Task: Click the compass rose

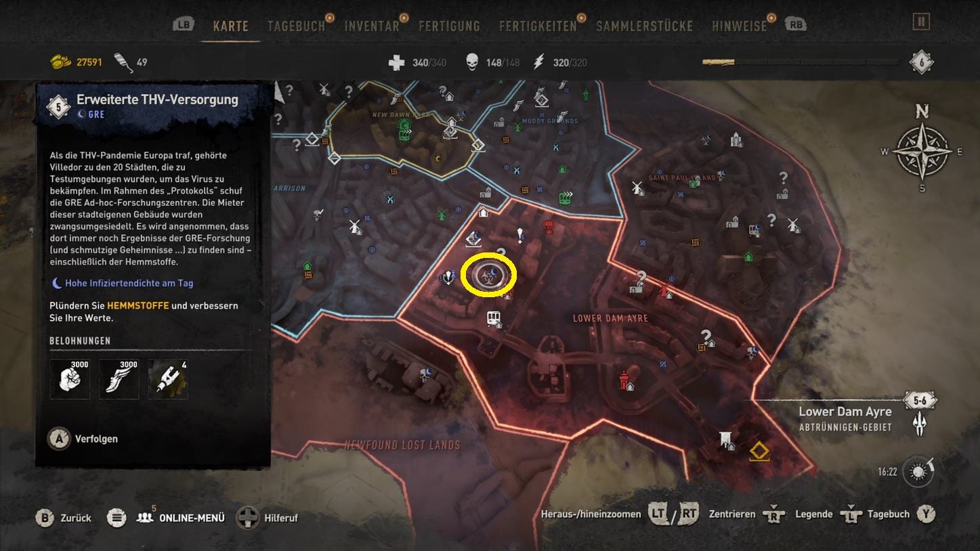Action: [x=922, y=151]
